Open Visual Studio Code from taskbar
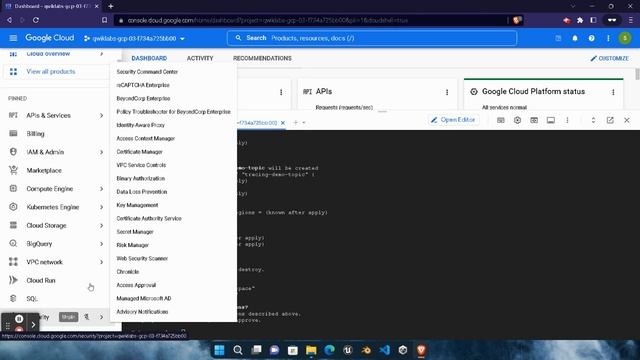The height and width of the screenshot is (360, 640). pos(384,350)
